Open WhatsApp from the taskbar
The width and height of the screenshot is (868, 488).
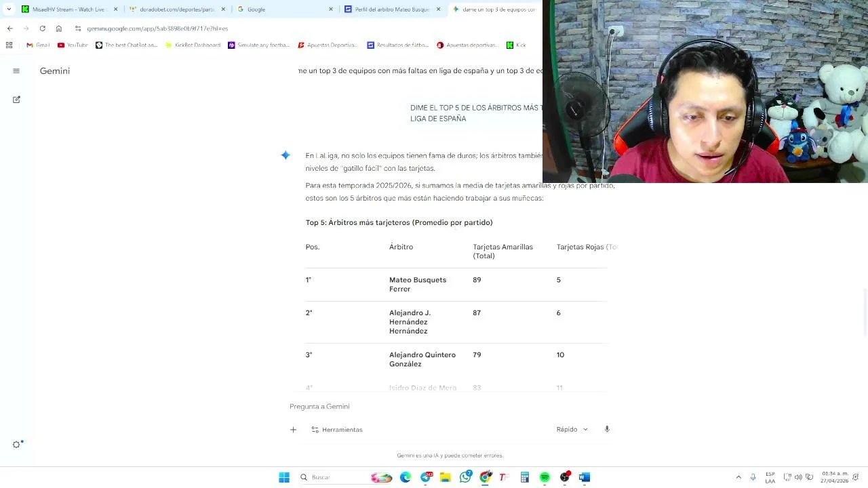(x=466, y=477)
